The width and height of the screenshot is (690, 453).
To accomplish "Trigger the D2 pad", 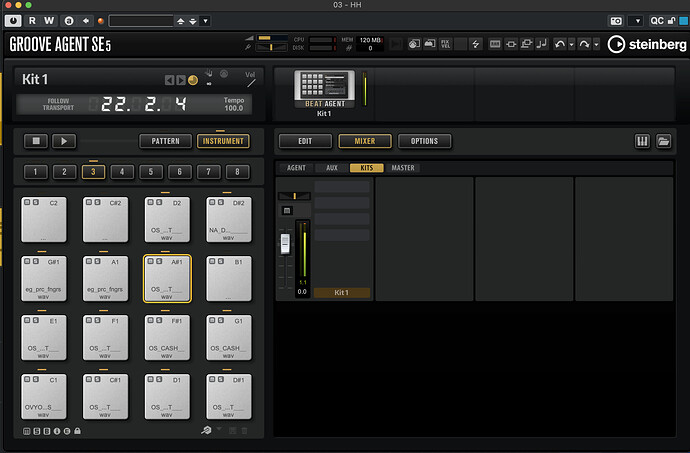I will [x=167, y=220].
